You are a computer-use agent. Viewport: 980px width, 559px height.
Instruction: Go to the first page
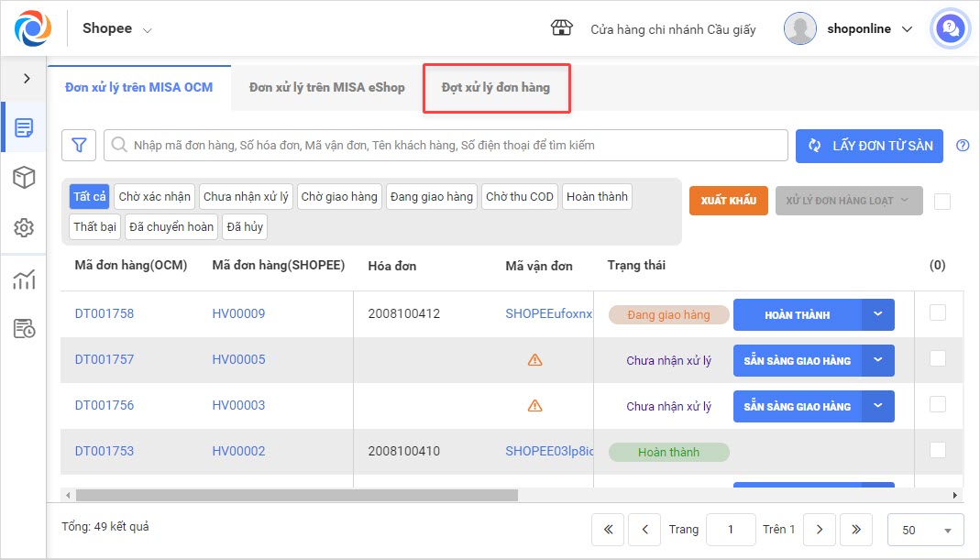[608, 530]
